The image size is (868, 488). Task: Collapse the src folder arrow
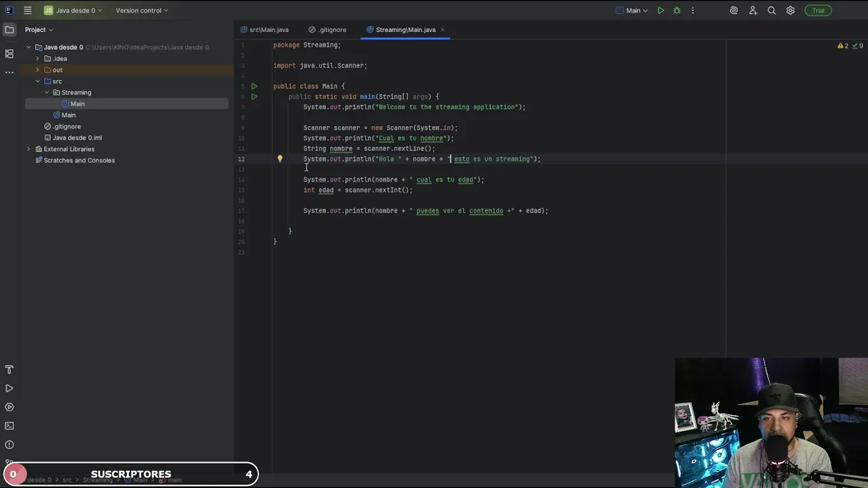[x=37, y=81]
